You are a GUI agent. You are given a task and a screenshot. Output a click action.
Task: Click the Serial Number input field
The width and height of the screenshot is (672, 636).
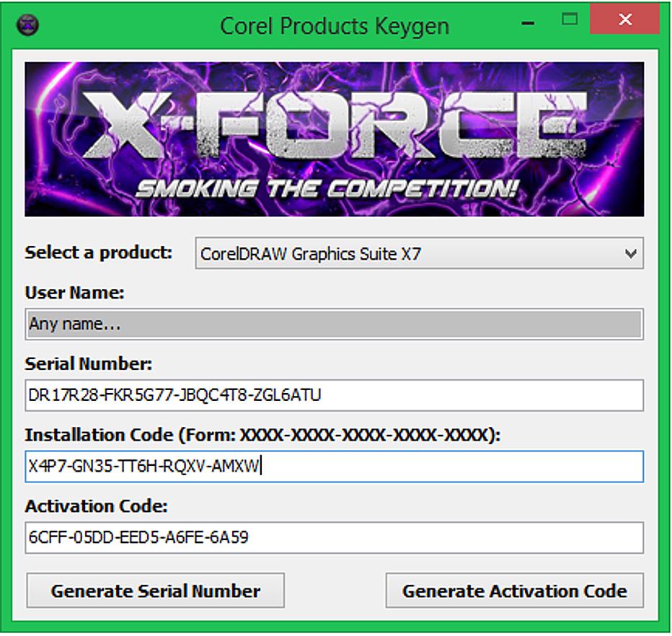click(x=335, y=395)
